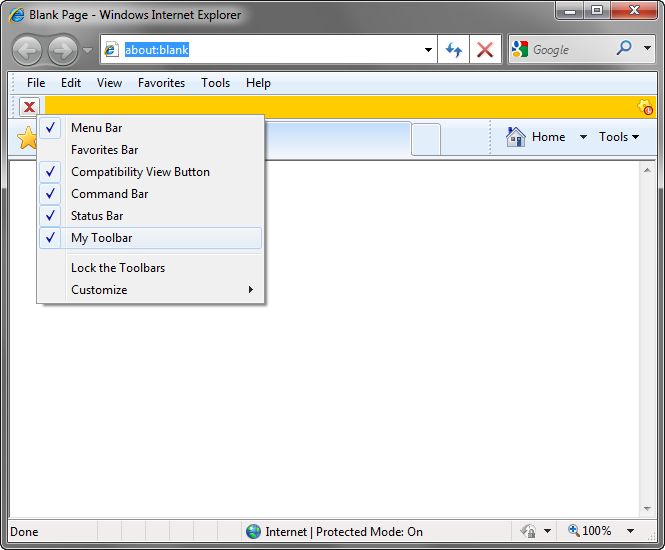Click the magnifier search icon

coord(624,48)
